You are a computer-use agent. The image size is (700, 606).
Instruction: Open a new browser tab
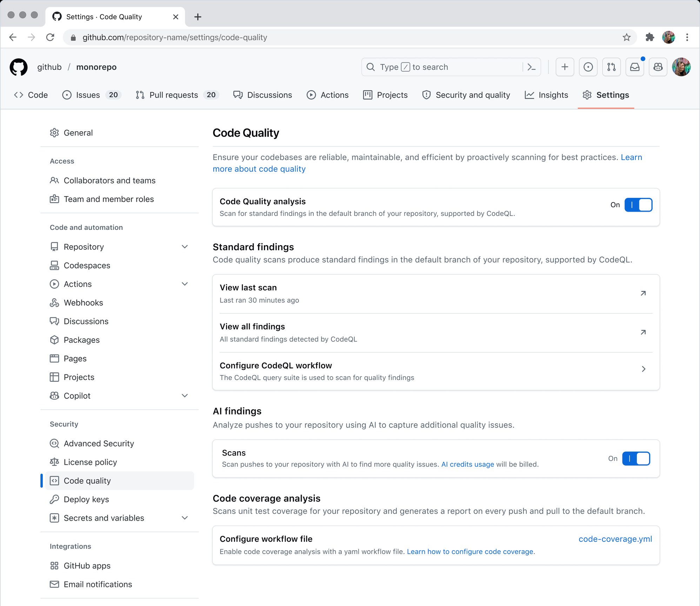198,17
